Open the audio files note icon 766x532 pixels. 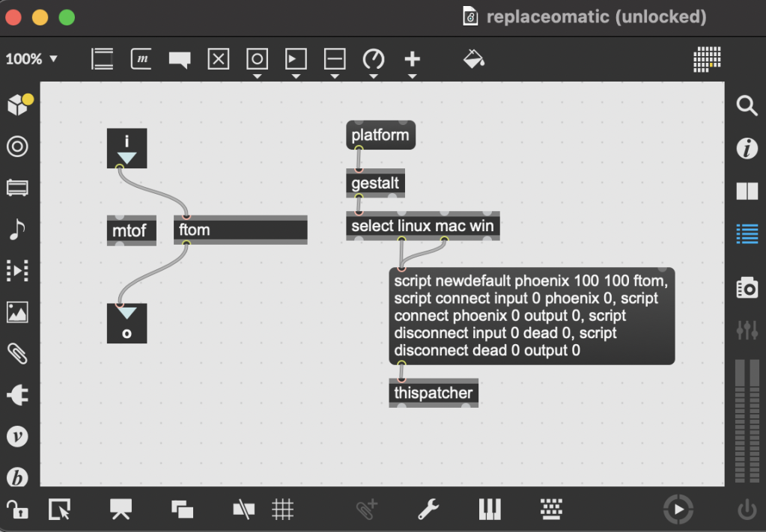click(x=17, y=230)
